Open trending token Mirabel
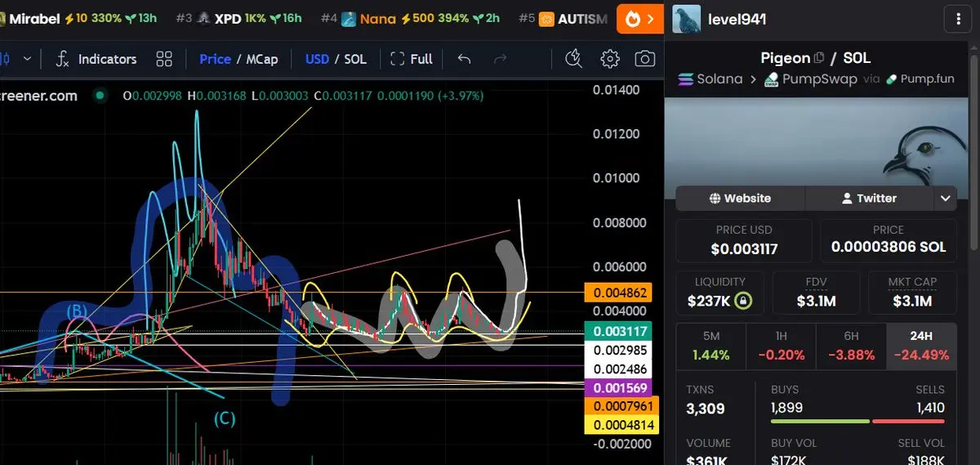Image resolution: width=980 pixels, height=465 pixels. (78, 18)
